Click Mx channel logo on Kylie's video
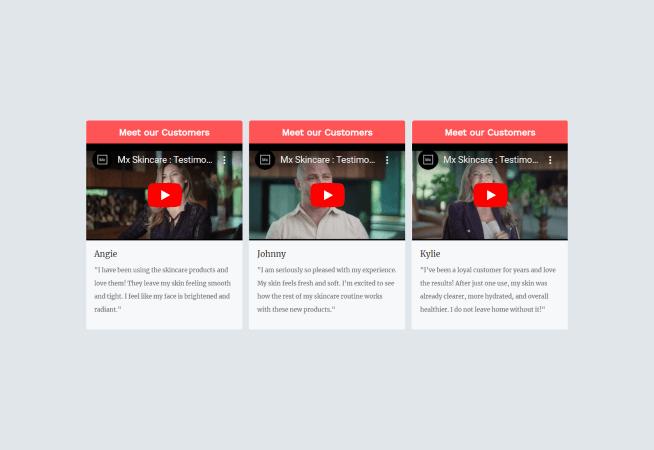 pos(428,159)
